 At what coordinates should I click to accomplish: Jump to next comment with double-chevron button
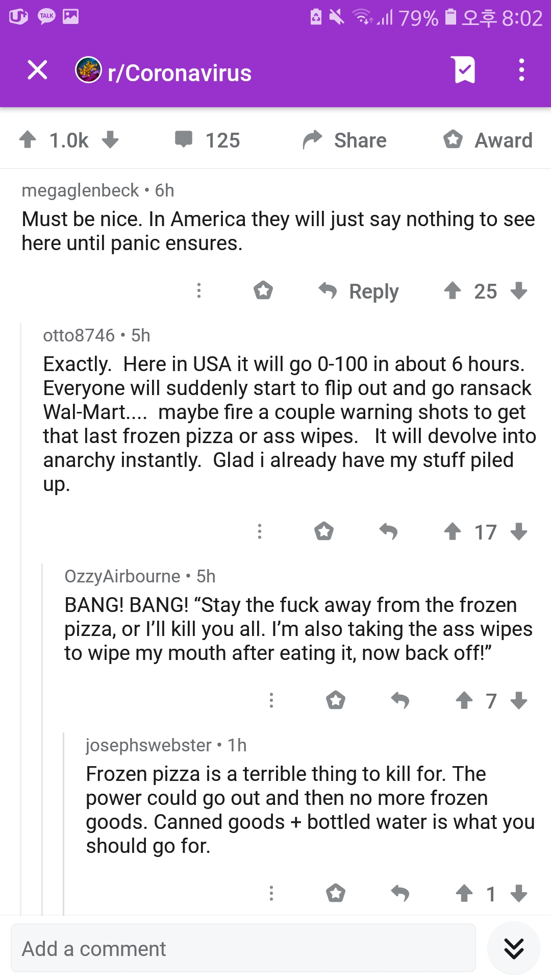point(514,948)
